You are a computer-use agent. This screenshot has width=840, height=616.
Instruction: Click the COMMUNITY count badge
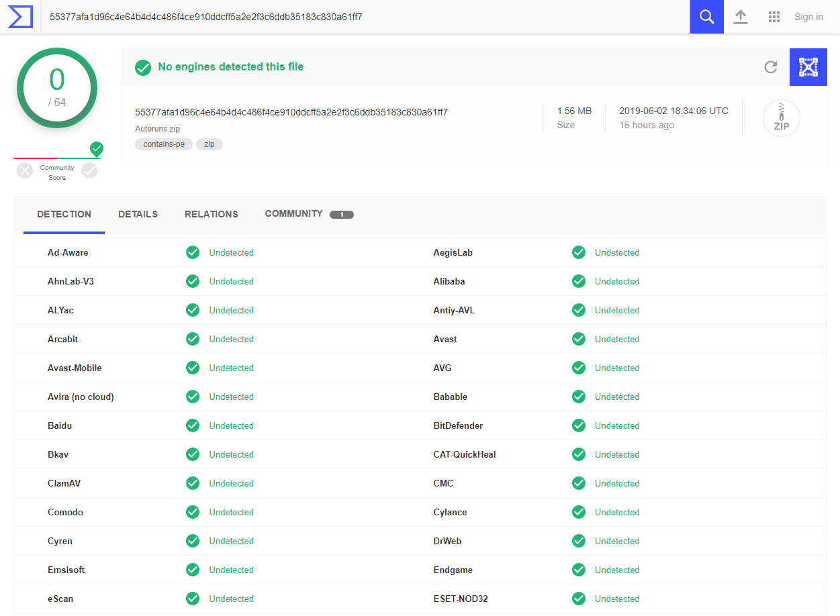point(342,215)
